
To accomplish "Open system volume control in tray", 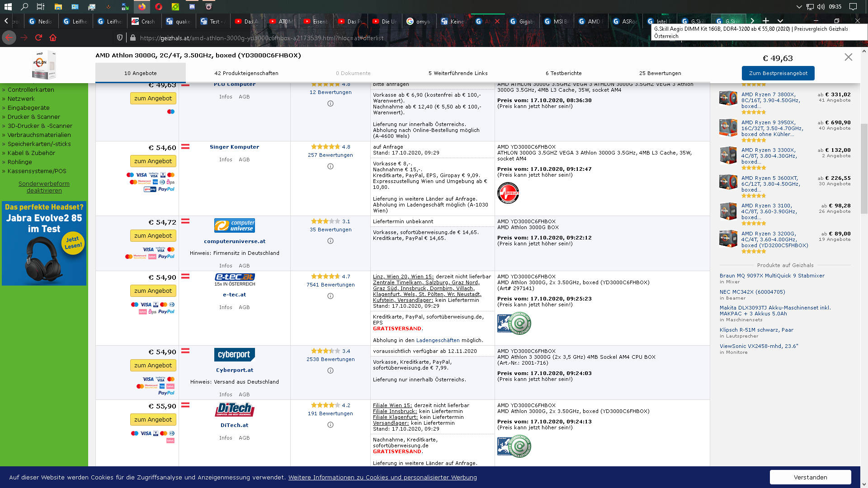I will coord(821,7).
